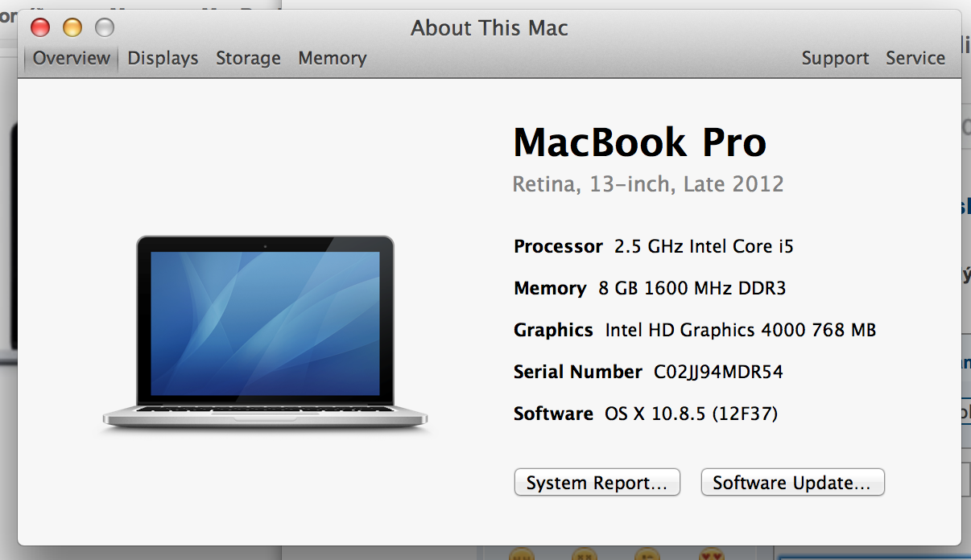Click the MacBook Pro heading
This screenshot has height=560, width=971.
click(x=639, y=142)
